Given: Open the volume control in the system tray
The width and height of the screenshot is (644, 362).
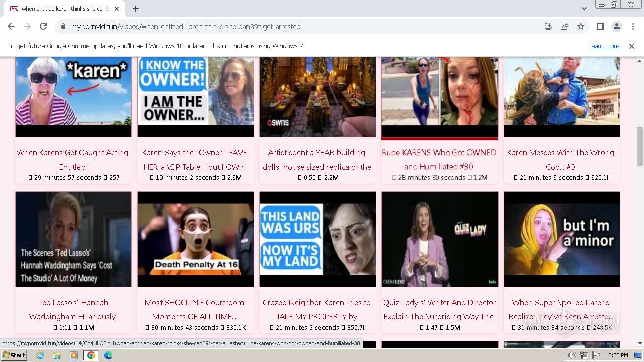Looking at the screenshot, I should click(572, 355).
